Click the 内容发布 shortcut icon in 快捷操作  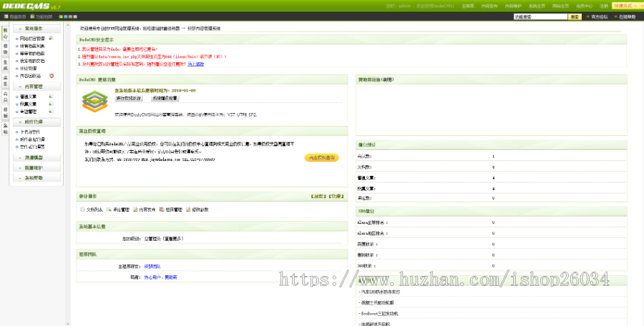135,209
